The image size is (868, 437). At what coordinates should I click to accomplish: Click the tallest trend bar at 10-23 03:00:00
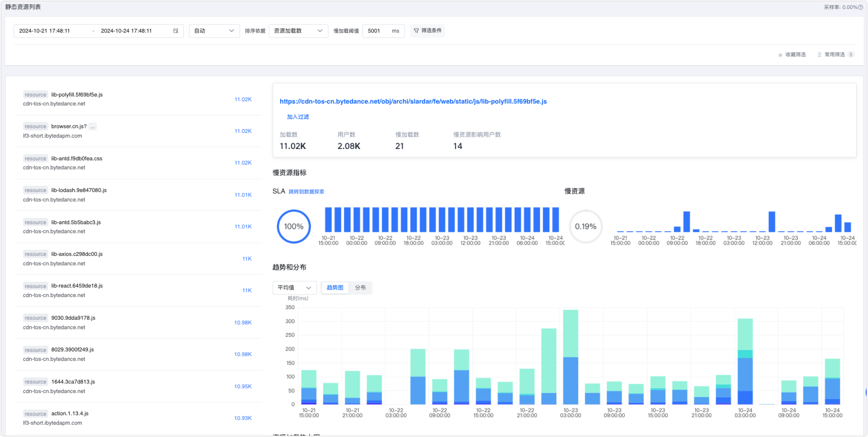[571, 357]
